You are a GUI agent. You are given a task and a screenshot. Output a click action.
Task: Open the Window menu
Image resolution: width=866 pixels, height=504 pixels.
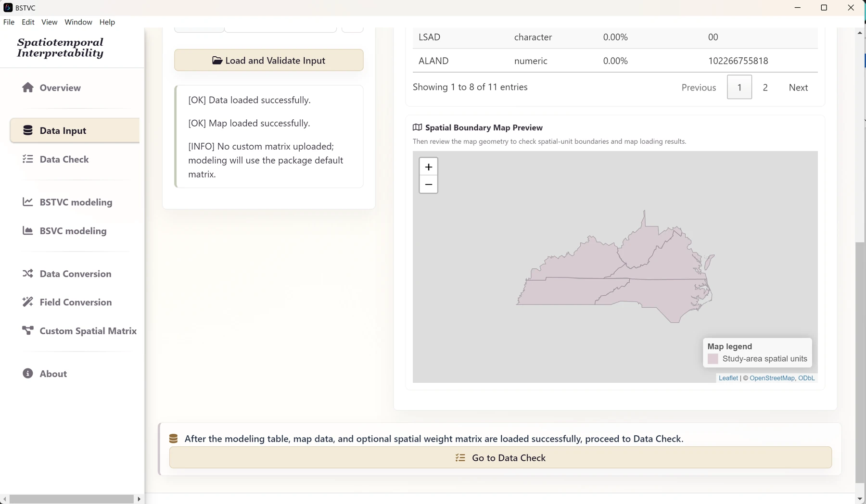point(78,22)
